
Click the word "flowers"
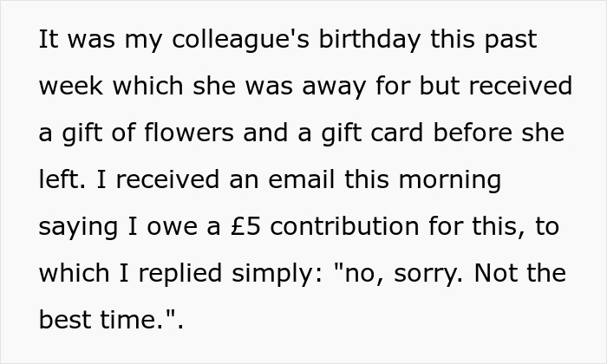click(189, 133)
